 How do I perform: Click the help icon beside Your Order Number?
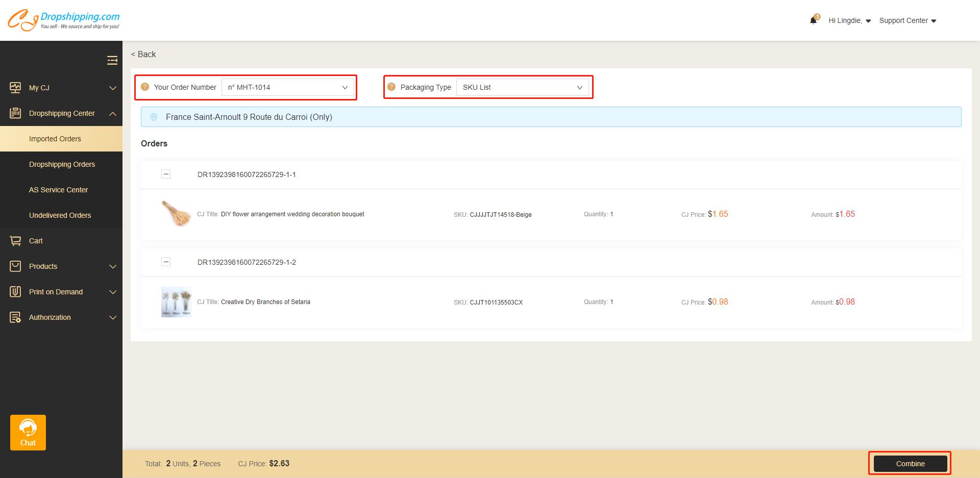point(145,87)
